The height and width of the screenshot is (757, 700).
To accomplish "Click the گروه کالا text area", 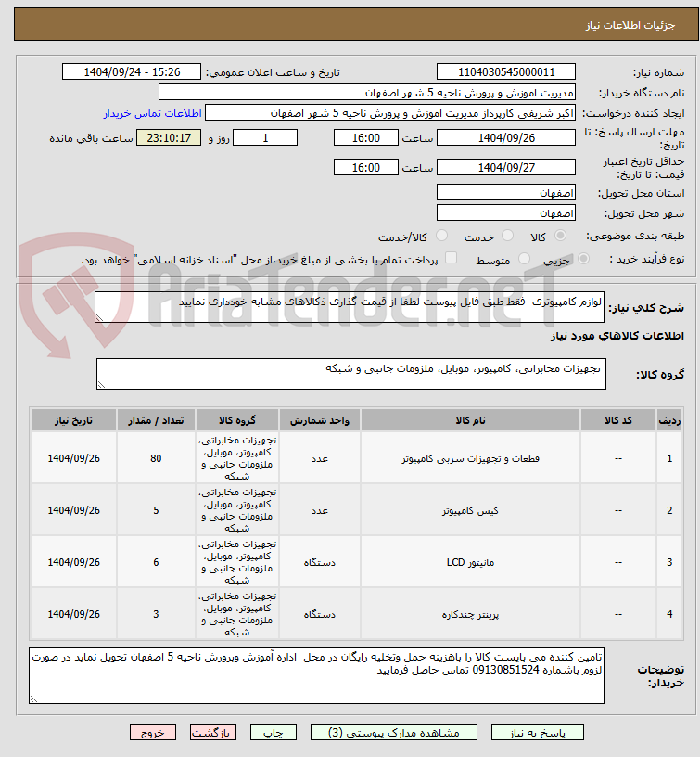I will (x=351, y=374).
